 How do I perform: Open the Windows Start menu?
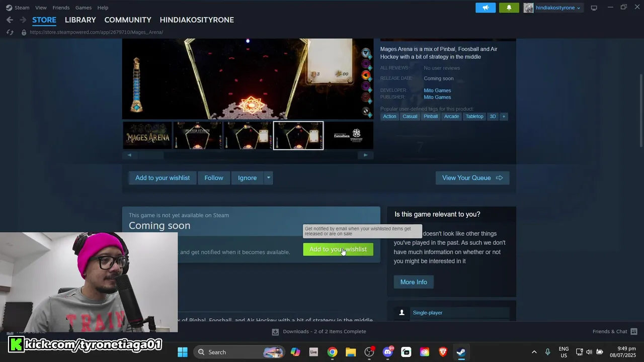(x=183, y=352)
